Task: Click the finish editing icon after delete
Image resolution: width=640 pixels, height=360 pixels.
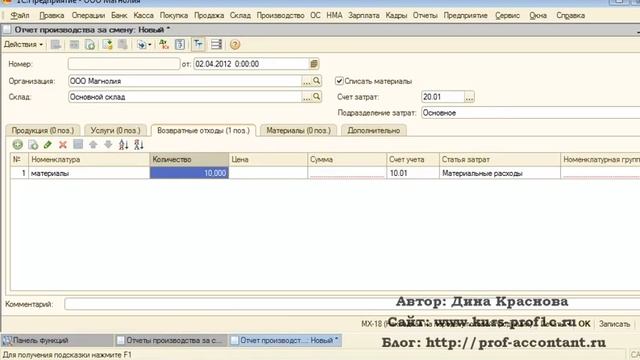Action: point(78,144)
